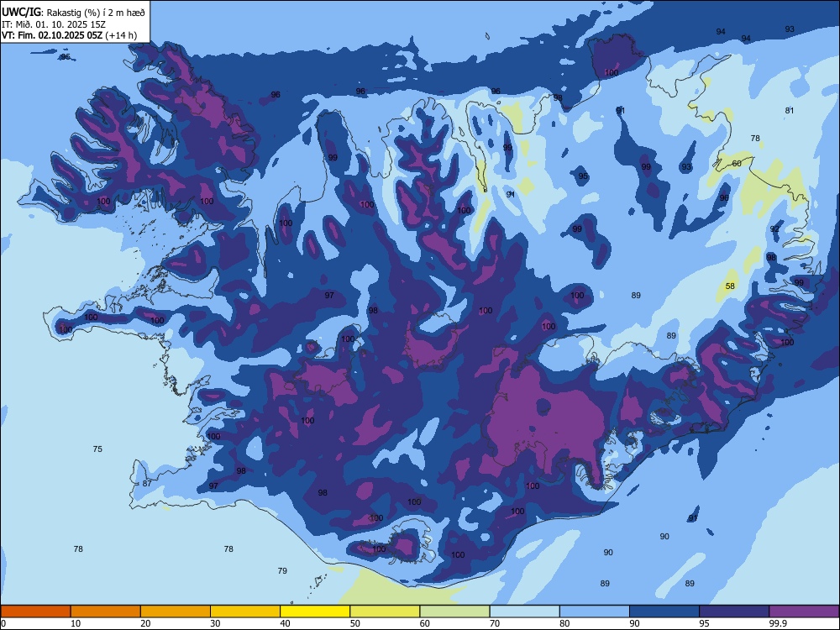Screen dimensions: 840x630
Task: Click the humidity value '92' on the map
Action: pyautogui.click(x=774, y=228)
